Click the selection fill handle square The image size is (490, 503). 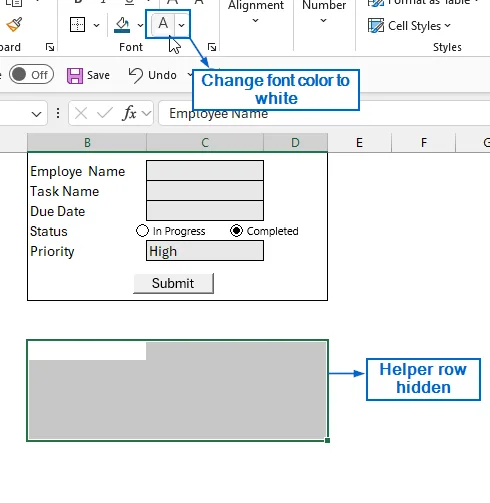327,440
